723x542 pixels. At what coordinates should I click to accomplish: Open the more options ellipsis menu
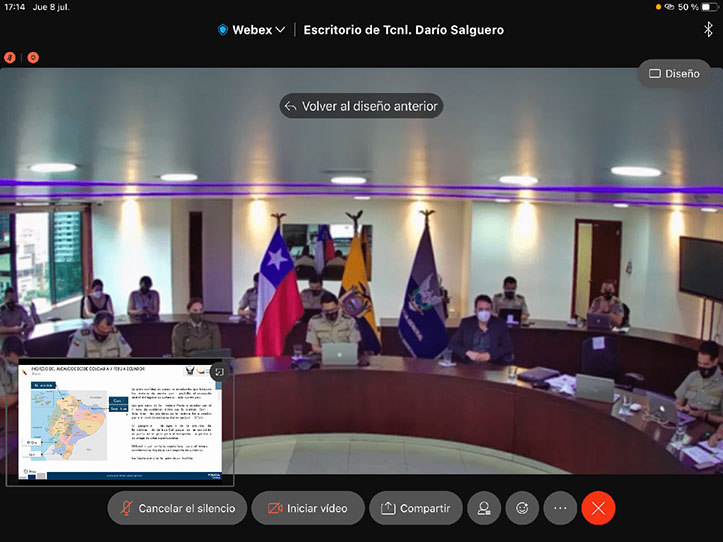coord(560,508)
